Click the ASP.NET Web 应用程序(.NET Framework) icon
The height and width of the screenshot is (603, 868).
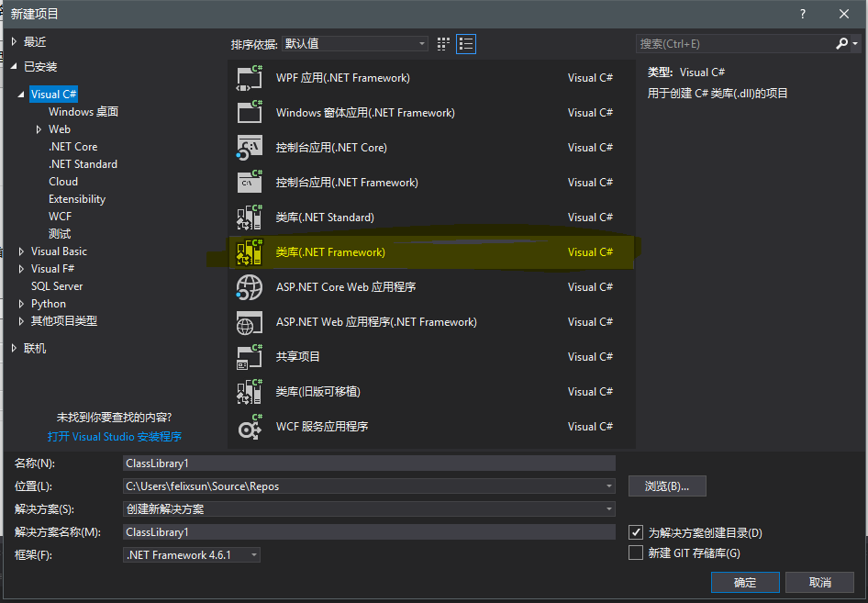[249, 322]
